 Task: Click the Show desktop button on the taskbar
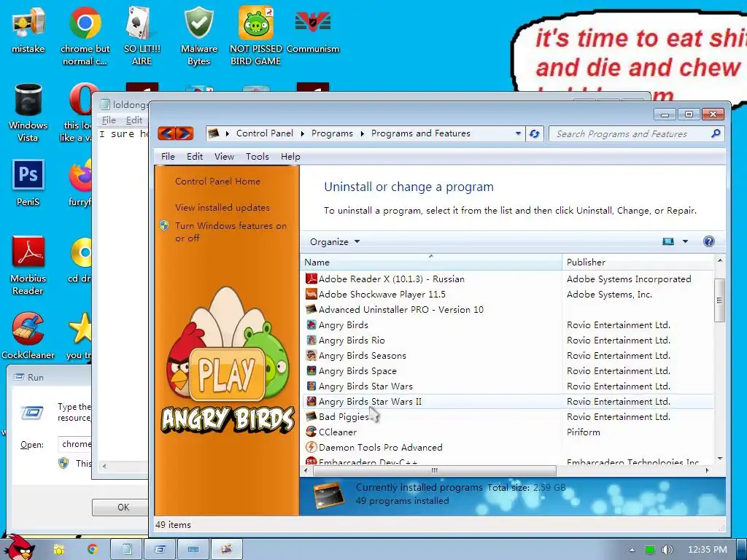(x=742, y=550)
